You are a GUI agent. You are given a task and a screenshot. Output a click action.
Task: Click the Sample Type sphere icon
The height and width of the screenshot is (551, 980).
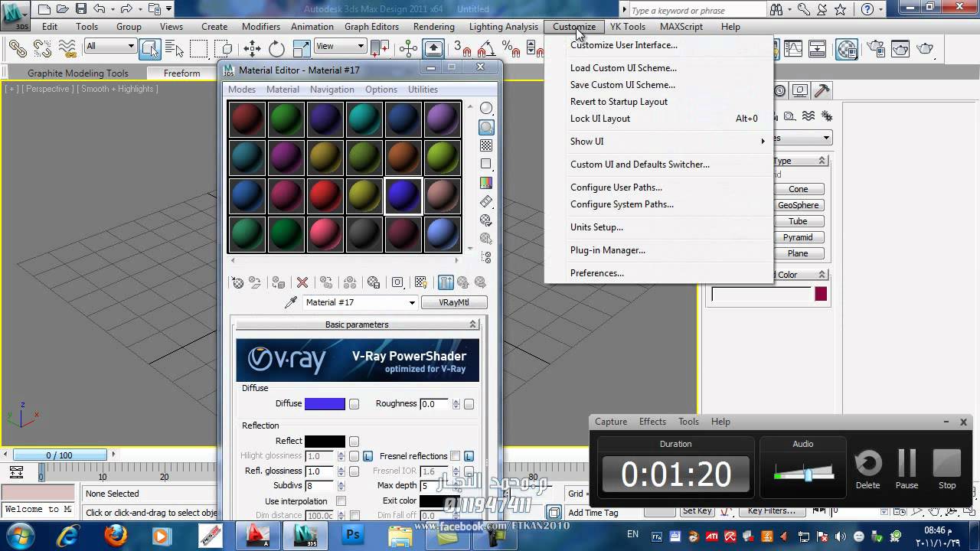486,108
